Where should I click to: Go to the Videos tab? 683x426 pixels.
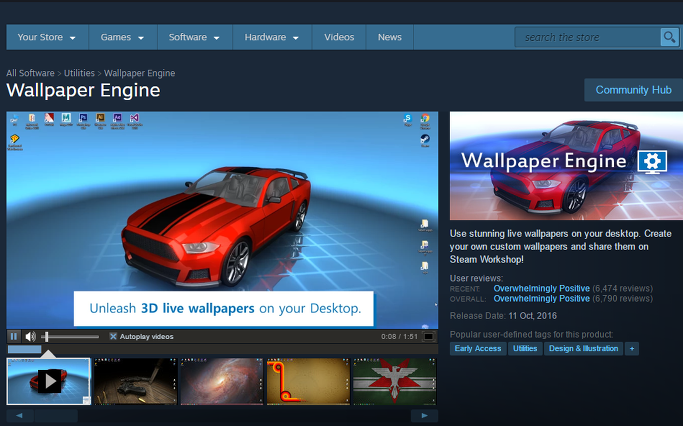coord(339,37)
